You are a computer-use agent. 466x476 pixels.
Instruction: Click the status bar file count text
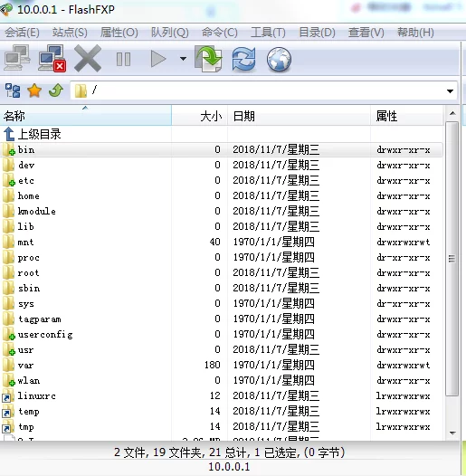pos(230,452)
